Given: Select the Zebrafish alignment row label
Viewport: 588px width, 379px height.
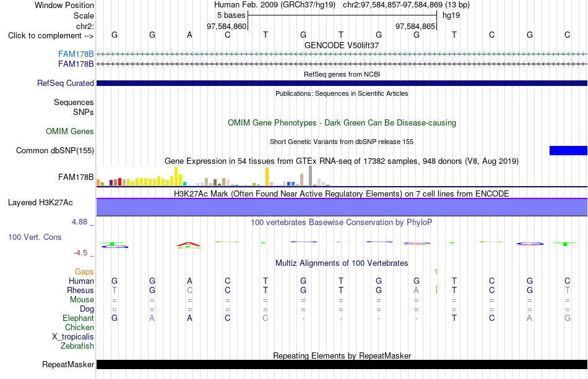Looking at the screenshot, I should (x=77, y=346).
